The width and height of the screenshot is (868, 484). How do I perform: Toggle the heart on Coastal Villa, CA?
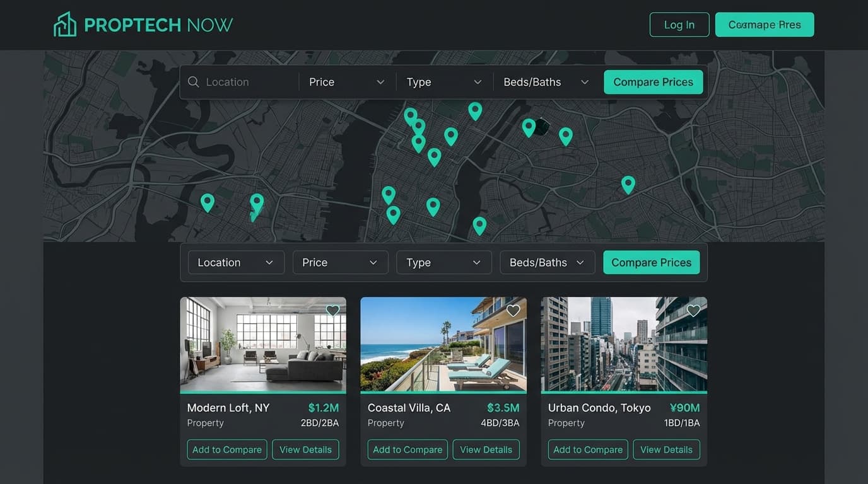513,310
